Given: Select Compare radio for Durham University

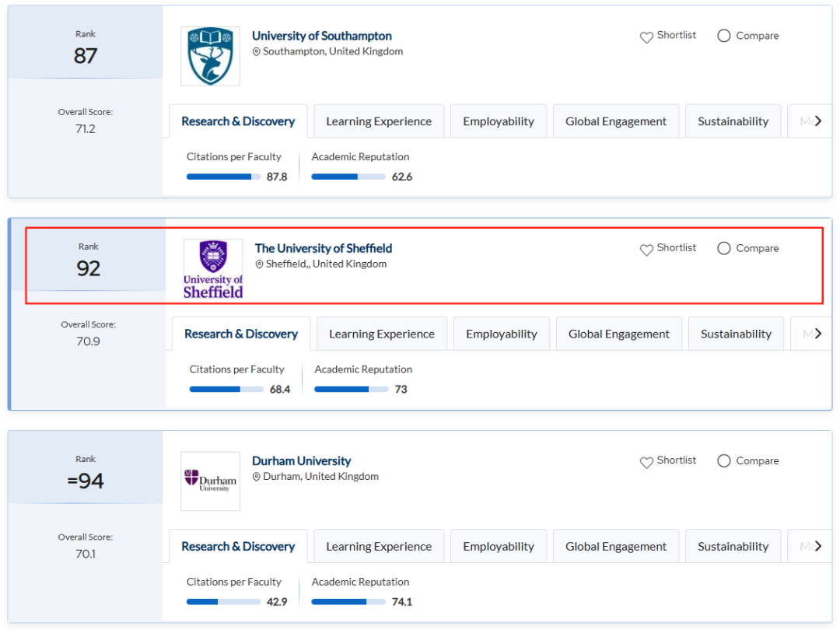Looking at the screenshot, I should click(x=724, y=460).
